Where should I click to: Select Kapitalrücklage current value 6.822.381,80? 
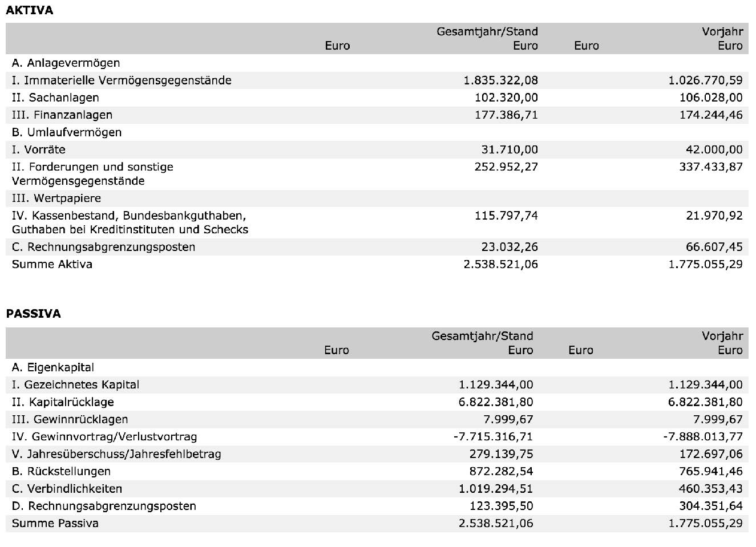tap(496, 402)
